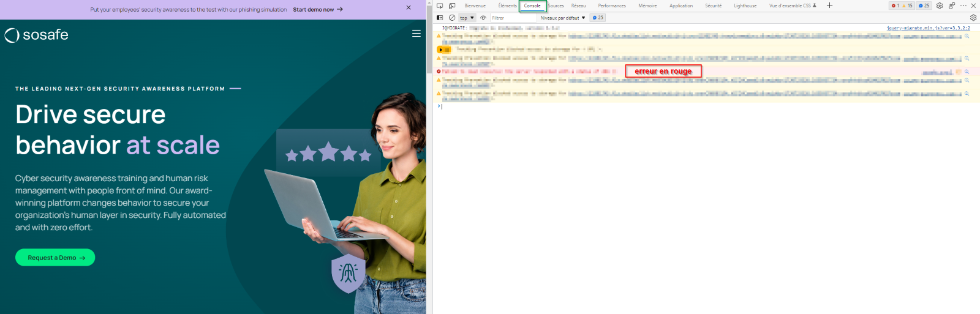Expand the grouped warning messages row

tap(441, 50)
